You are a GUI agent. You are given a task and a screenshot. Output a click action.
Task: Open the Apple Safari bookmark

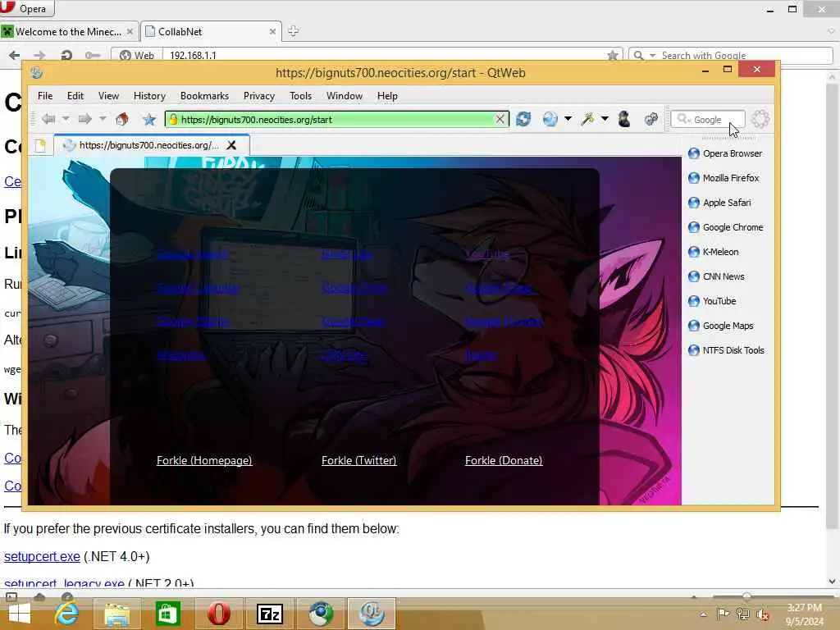pyautogui.click(x=719, y=203)
